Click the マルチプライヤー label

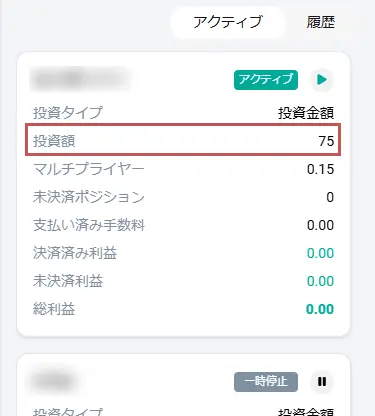88,169
